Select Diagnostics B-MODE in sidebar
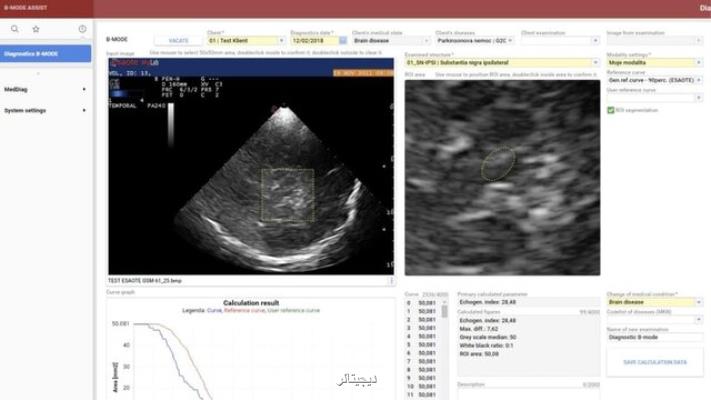 point(45,54)
